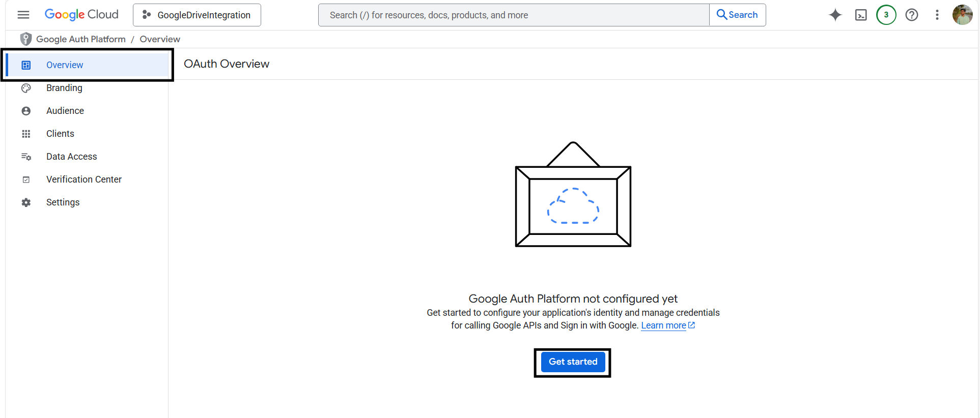Viewport: 980px width, 418px height.
Task: Open Gemini AI assistant sparkle icon
Action: tap(835, 15)
